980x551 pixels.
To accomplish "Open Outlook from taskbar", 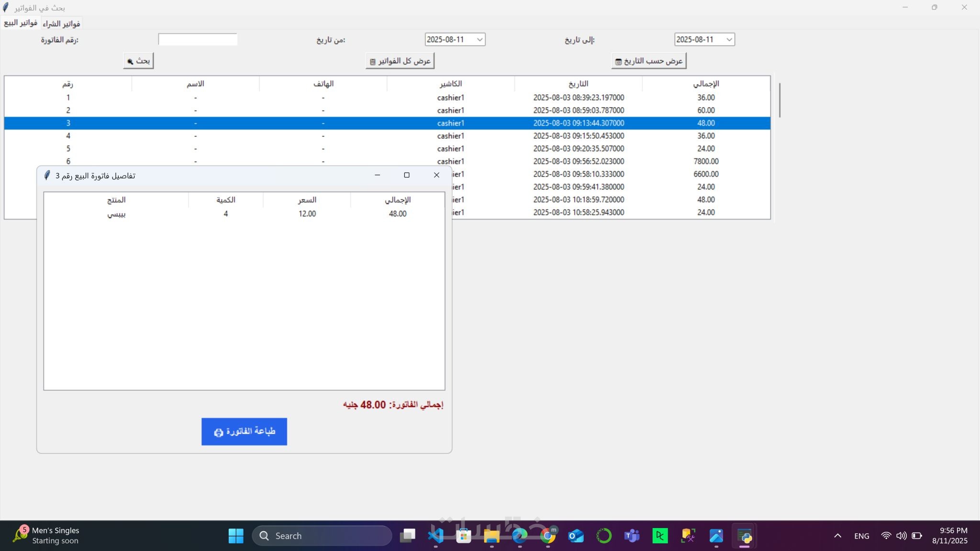I will point(576,536).
